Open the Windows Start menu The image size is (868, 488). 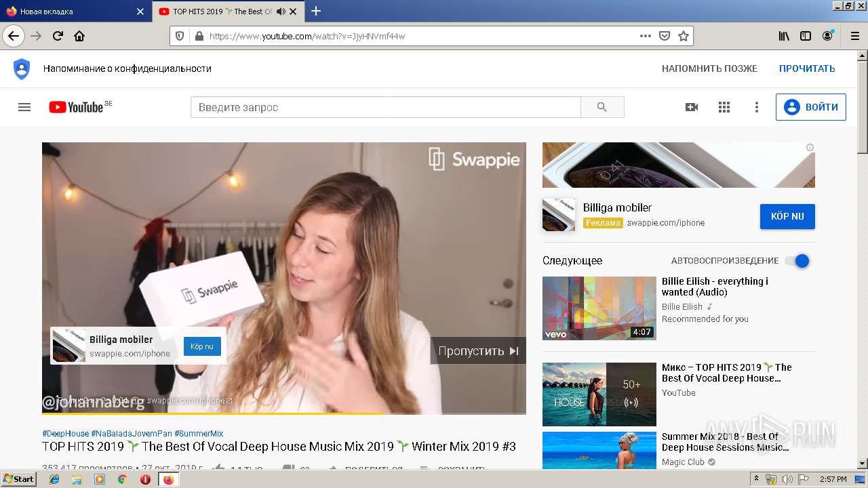(19, 479)
